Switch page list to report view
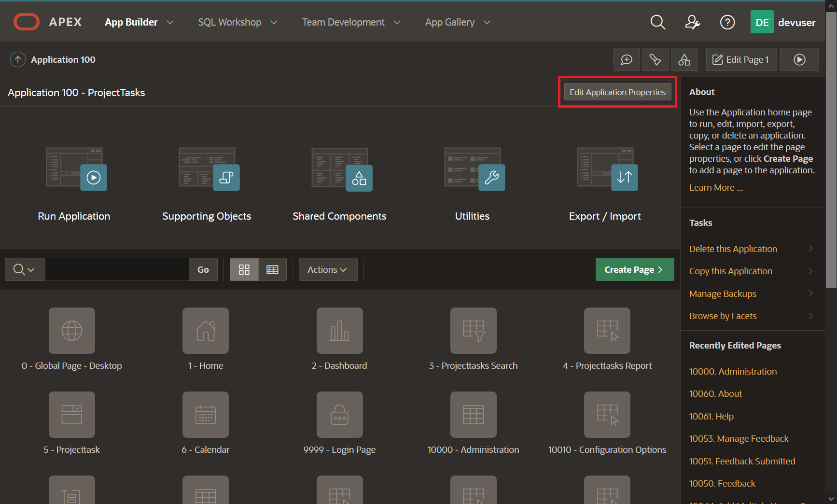The width and height of the screenshot is (837, 504). (272, 269)
